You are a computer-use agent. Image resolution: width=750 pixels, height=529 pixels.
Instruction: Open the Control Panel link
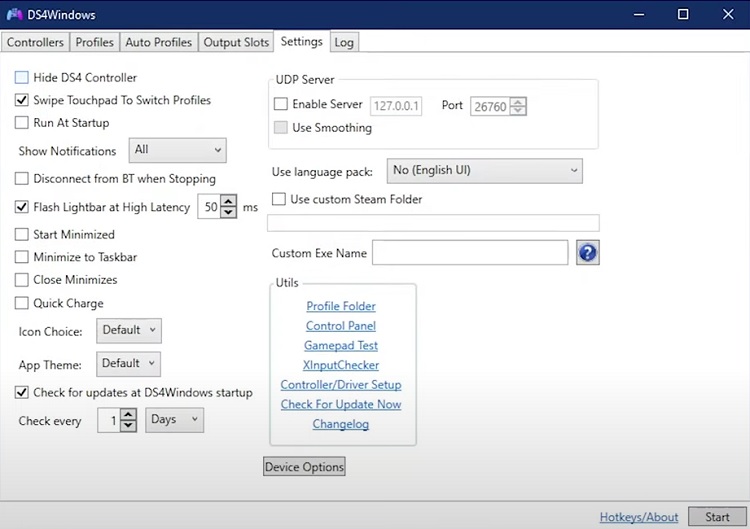(341, 325)
